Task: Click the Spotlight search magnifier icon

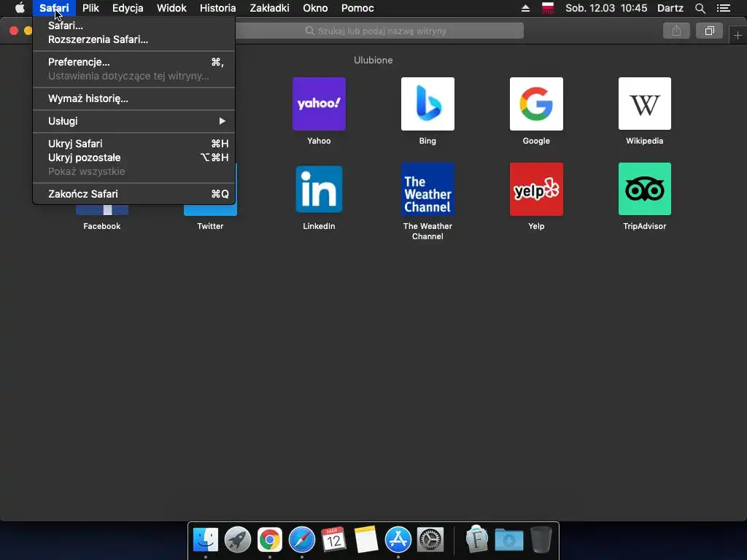Action: (x=700, y=8)
